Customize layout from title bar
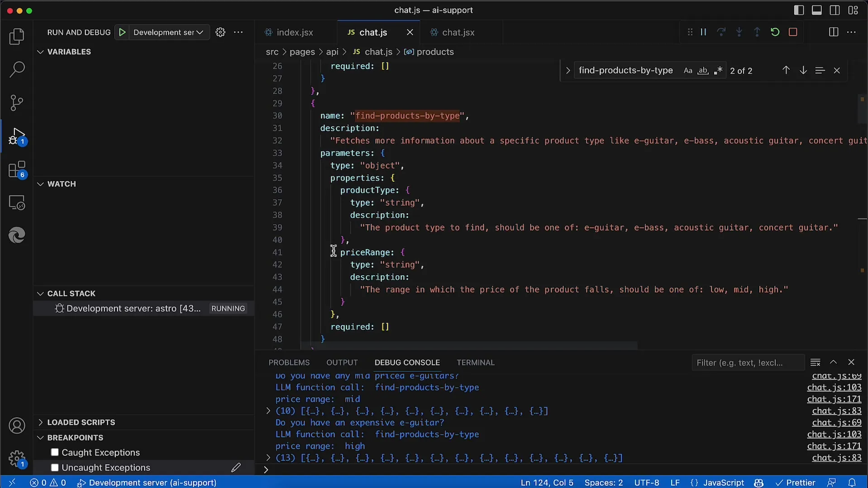Image resolution: width=868 pixels, height=488 pixels. tap(853, 10)
